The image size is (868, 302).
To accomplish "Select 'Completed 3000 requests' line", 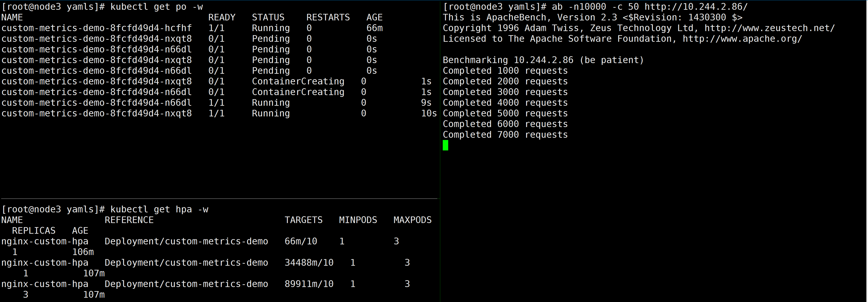I will pos(505,92).
